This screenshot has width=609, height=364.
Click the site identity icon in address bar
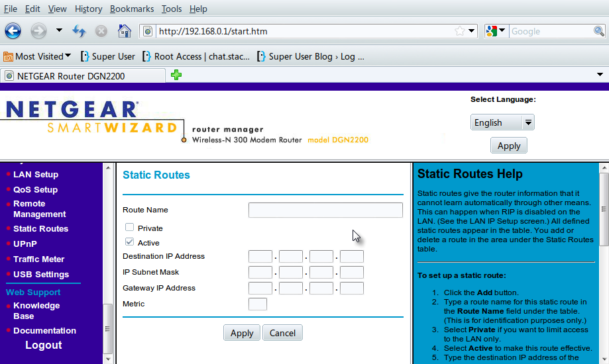pyautogui.click(x=148, y=31)
